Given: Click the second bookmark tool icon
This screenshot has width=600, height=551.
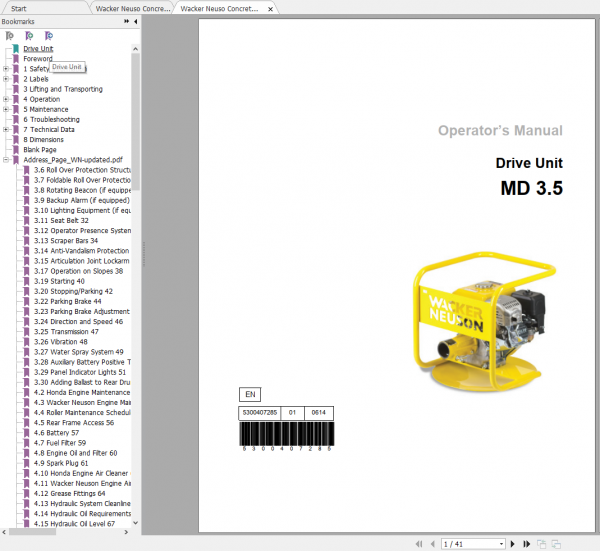Looking at the screenshot, I should 29,36.
